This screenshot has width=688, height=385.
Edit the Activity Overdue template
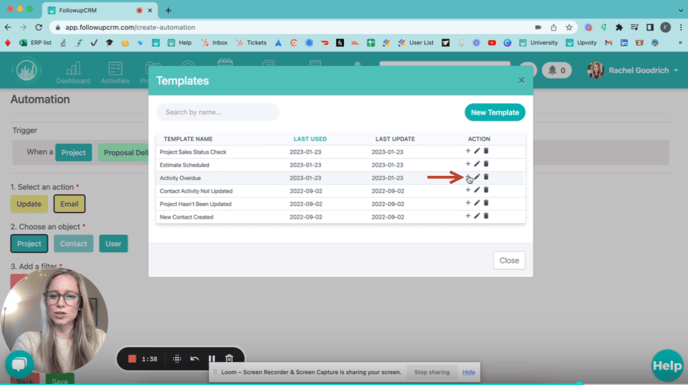(477, 177)
